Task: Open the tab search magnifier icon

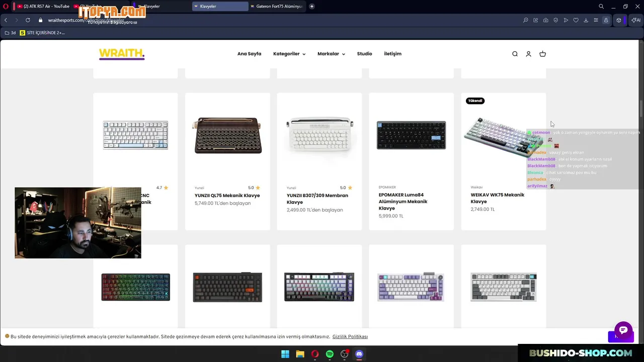Action: 601,7
